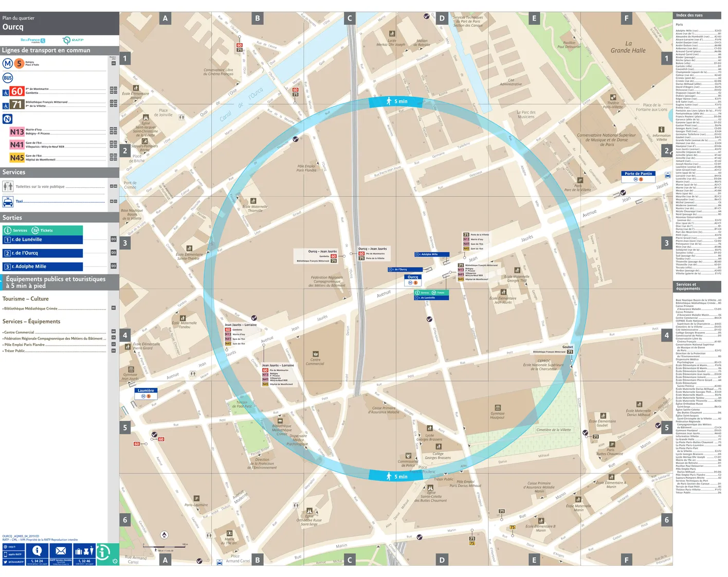This screenshot has width=728, height=577.
Task: Click the 'Index des rues' heading
Action: coord(689,15)
